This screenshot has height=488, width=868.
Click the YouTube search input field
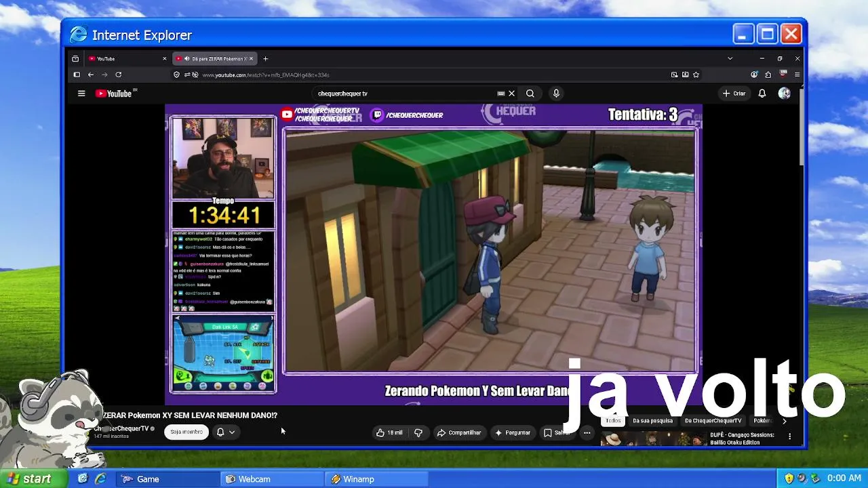pyautogui.click(x=406, y=94)
